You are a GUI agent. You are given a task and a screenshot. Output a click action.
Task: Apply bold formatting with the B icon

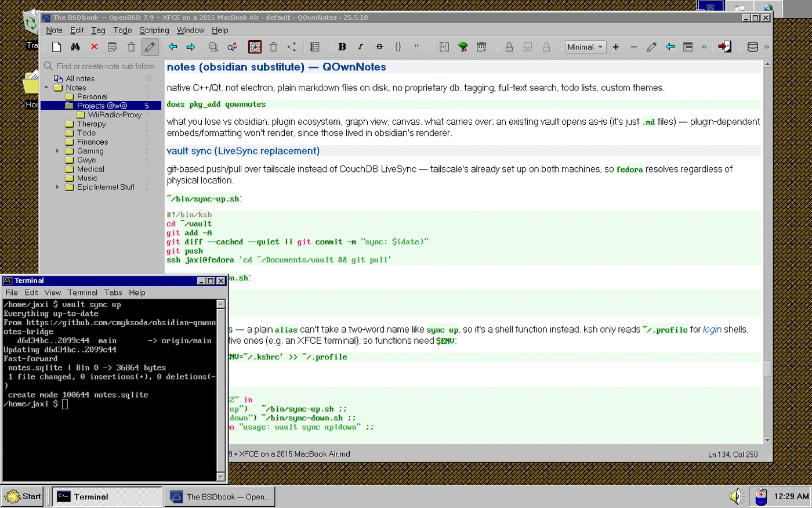[x=342, y=47]
